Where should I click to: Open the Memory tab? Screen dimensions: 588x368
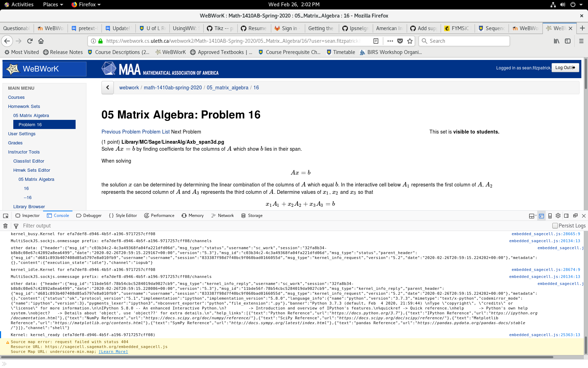click(x=192, y=216)
